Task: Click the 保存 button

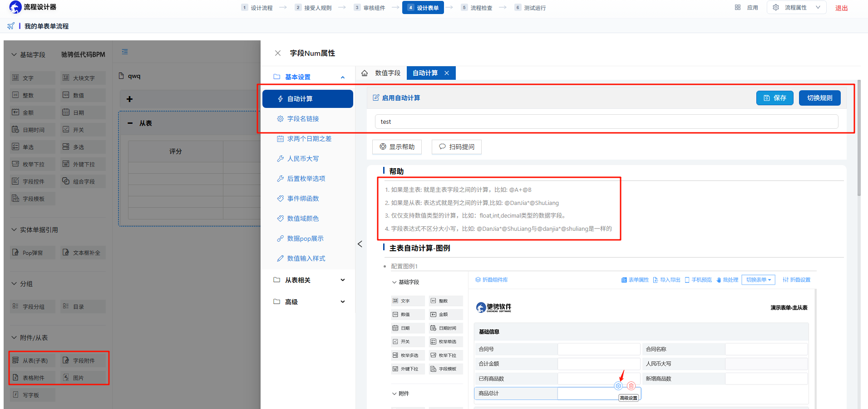Action: point(775,98)
